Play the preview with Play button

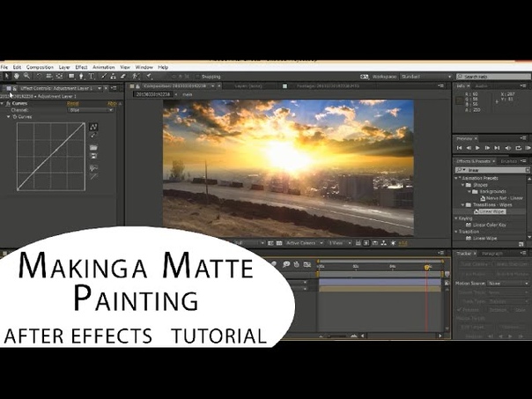[x=477, y=148]
